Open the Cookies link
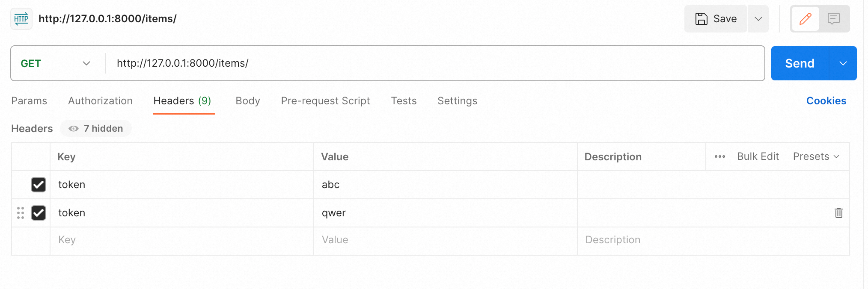The image size is (868, 289). click(x=826, y=101)
